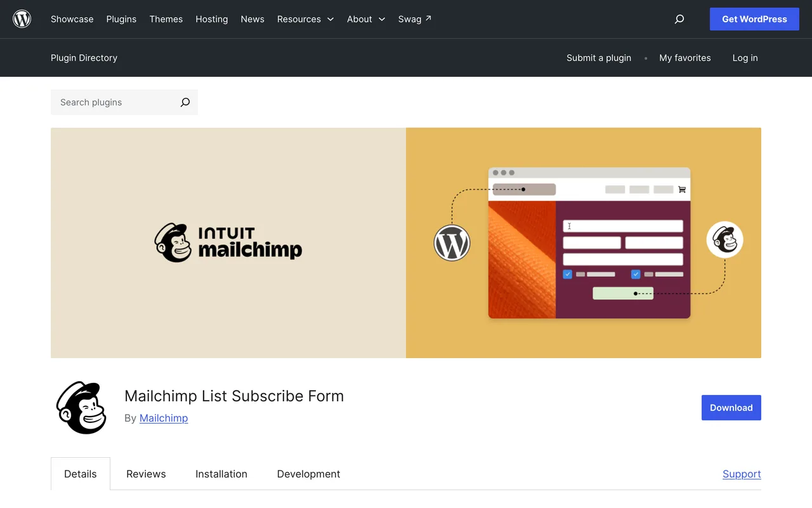This screenshot has height=508, width=812.
Task: Click the Log in link
Action: click(x=745, y=58)
